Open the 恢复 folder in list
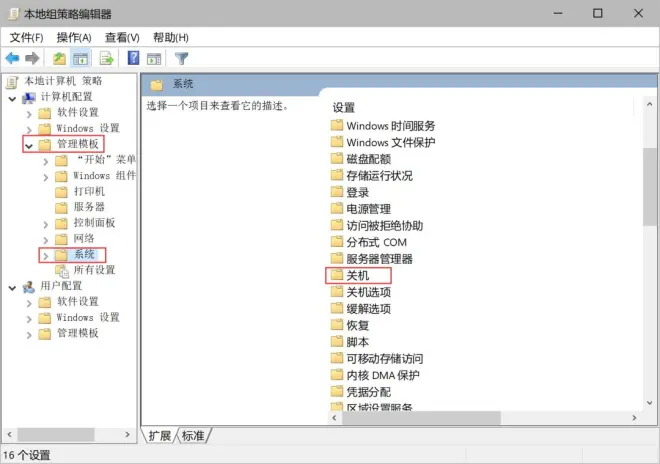Viewport: 660px width, 464px height. pyautogui.click(x=350, y=325)
